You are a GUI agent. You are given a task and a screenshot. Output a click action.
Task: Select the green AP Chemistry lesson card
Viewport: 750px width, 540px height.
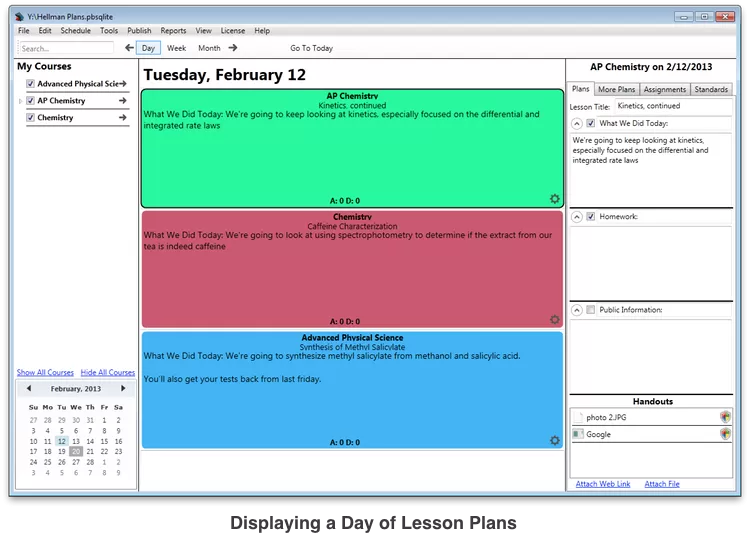[x=353, y=148]
